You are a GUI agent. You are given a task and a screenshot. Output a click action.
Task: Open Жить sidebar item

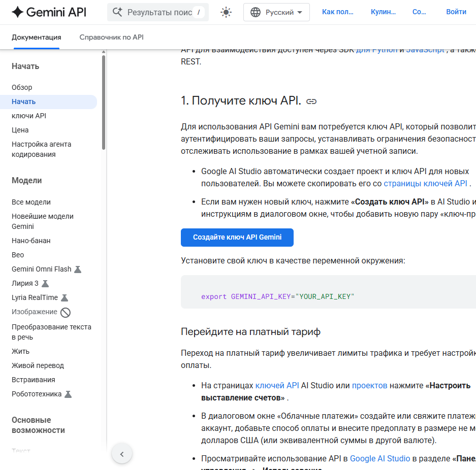pos(21,351)
